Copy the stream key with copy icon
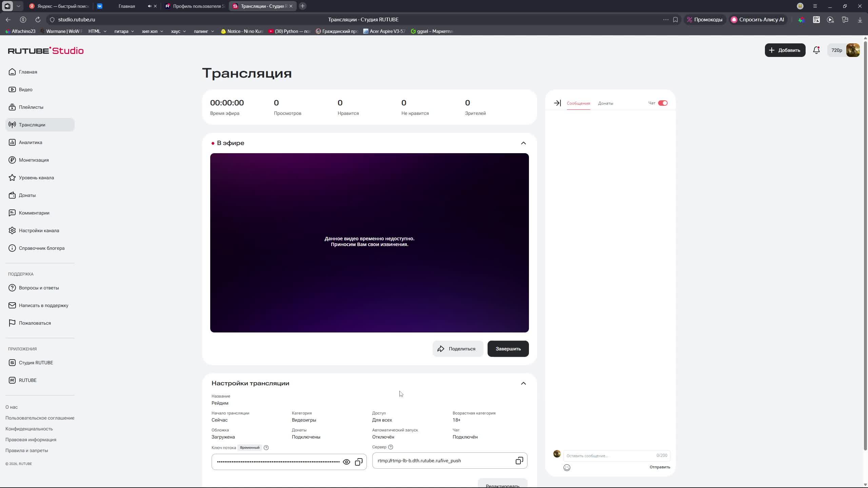This screenshot has height=488, width=868. tap(359, 462)
